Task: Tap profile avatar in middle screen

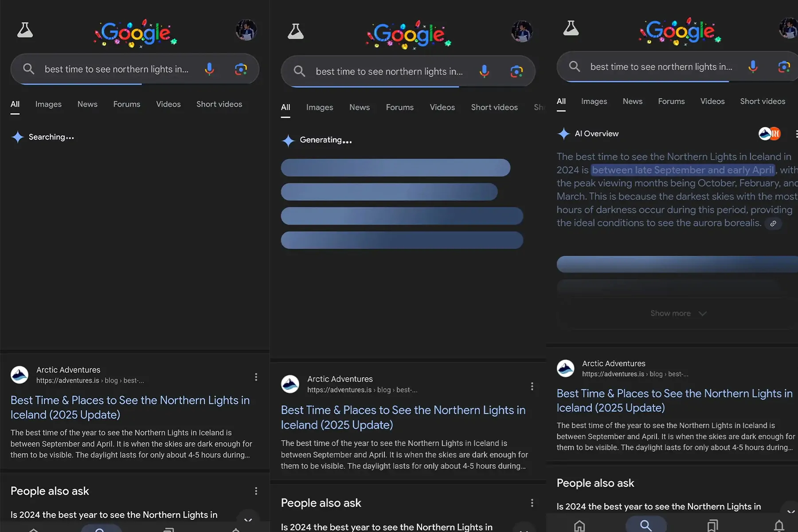Action: pos(522,31)
